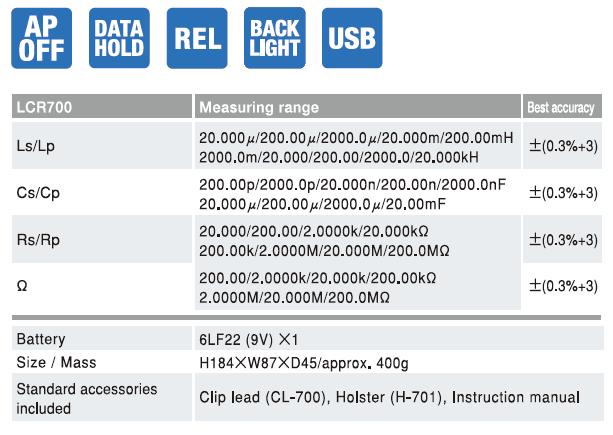Select the H184×W87×D45 dimensions text
Viewport: 613px width, 435px height.
[258, 363]
